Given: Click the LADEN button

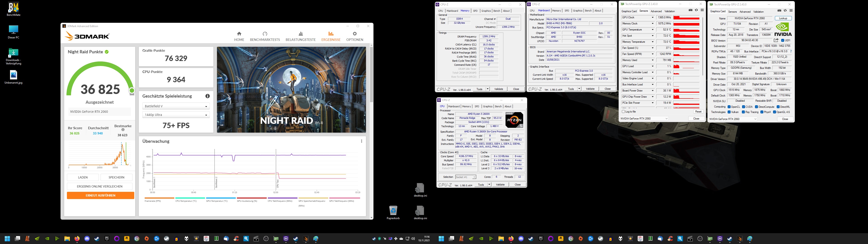Looking at the screenshot, I should (83, 177).
